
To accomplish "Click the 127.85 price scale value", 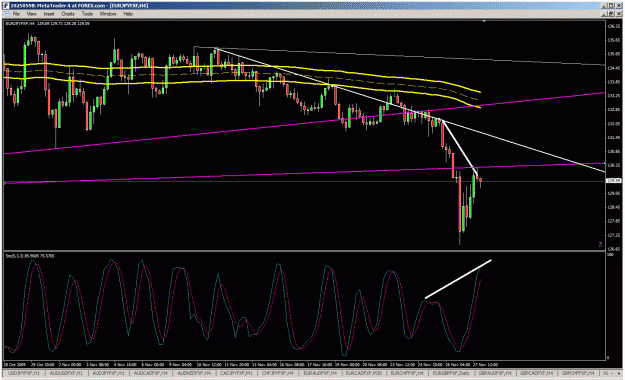I will tap(614, 221).
